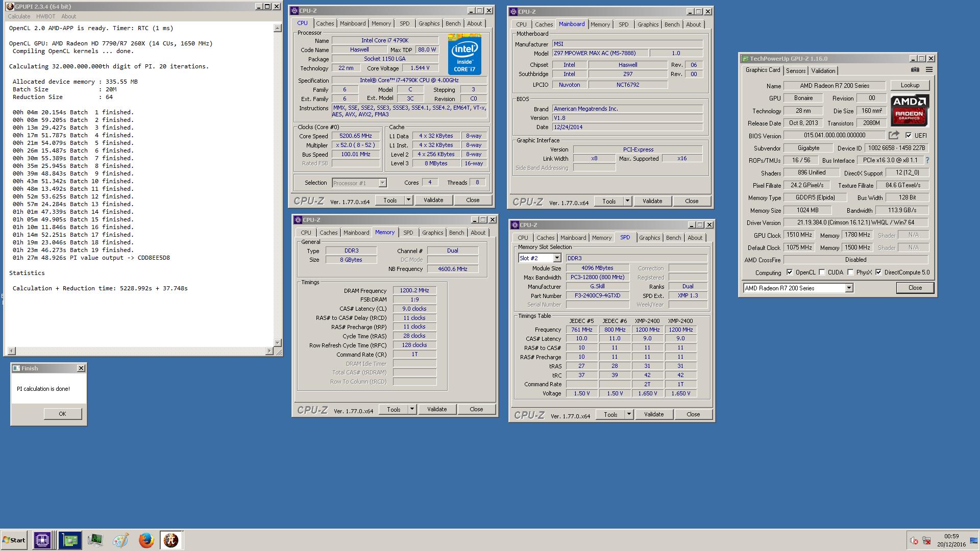Screen dimensions: 980x551
Task: Click the AMD Radeon Graphics logo in GPU-Z
Action: click(x=910, y=110)
